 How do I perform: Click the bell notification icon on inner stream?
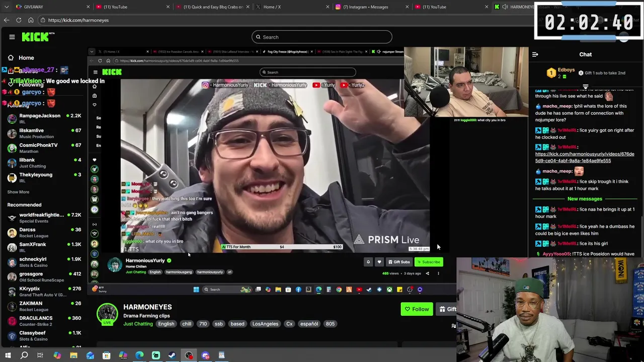[368, 262]
